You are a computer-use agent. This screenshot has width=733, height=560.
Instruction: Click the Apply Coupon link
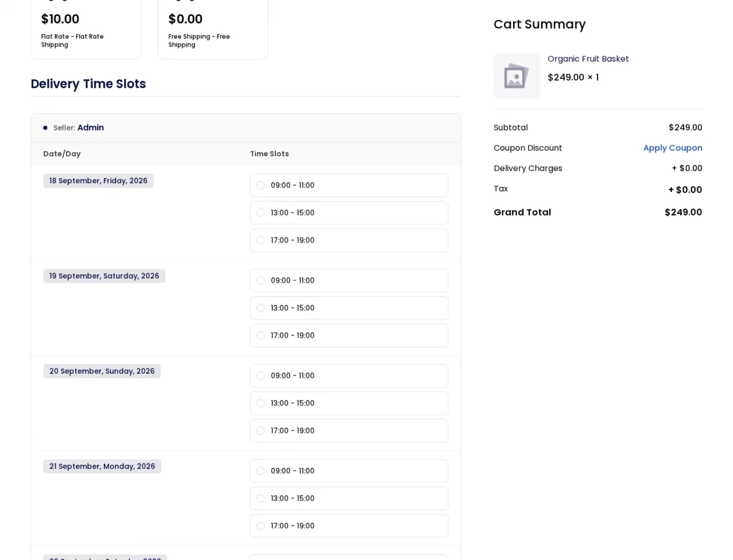[673, 148]
